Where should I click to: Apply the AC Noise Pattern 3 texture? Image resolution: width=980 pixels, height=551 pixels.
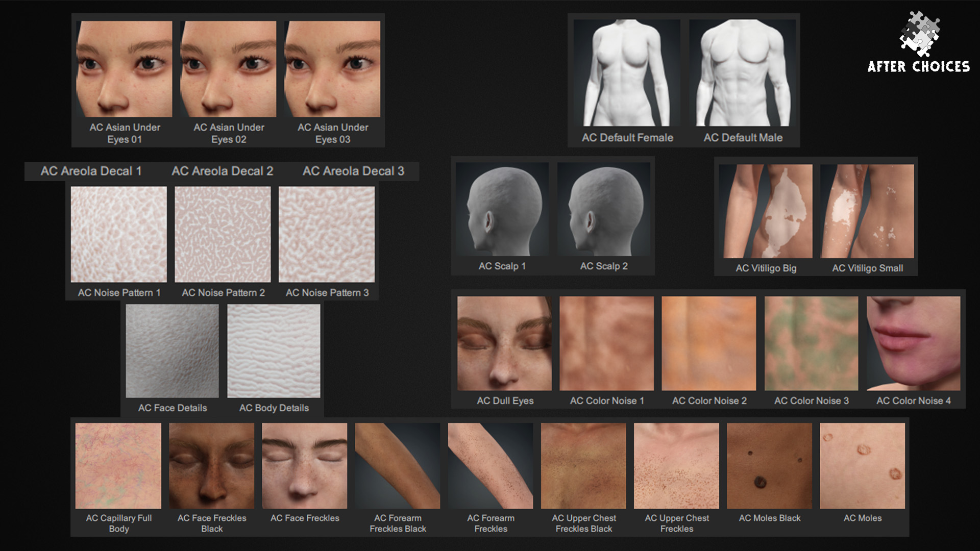click(327, 234)
